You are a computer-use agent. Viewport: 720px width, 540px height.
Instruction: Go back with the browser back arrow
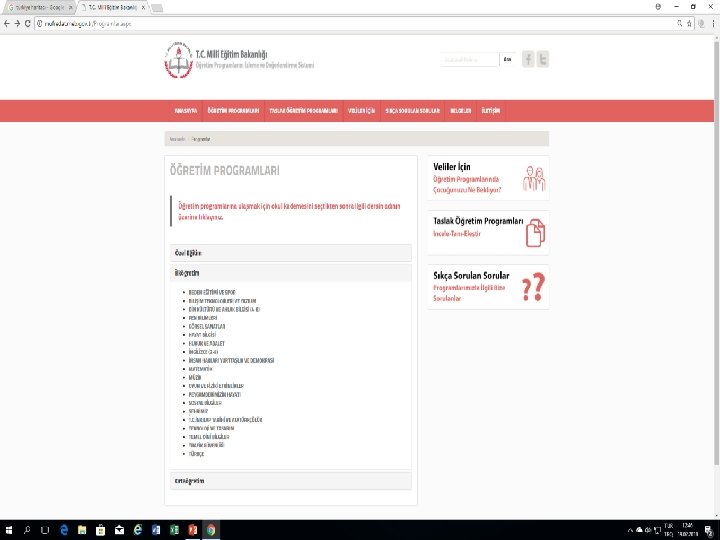[x=6, y=23]
